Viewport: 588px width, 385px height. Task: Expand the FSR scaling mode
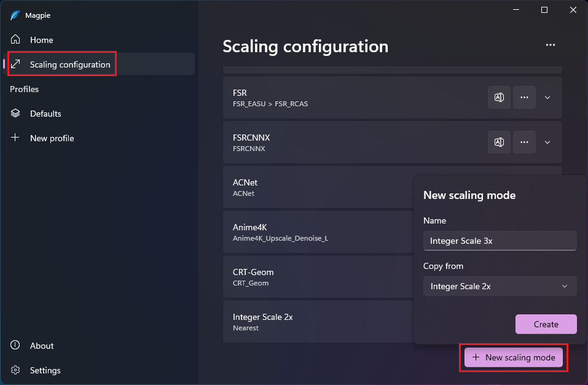pos(547,97)
